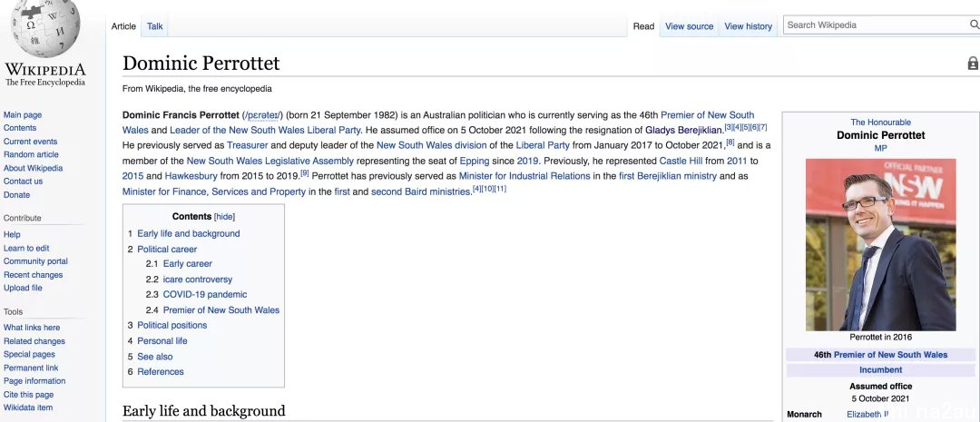Open the Epping seat link
The width and height of the screenshot is (980, 422).
475,162
